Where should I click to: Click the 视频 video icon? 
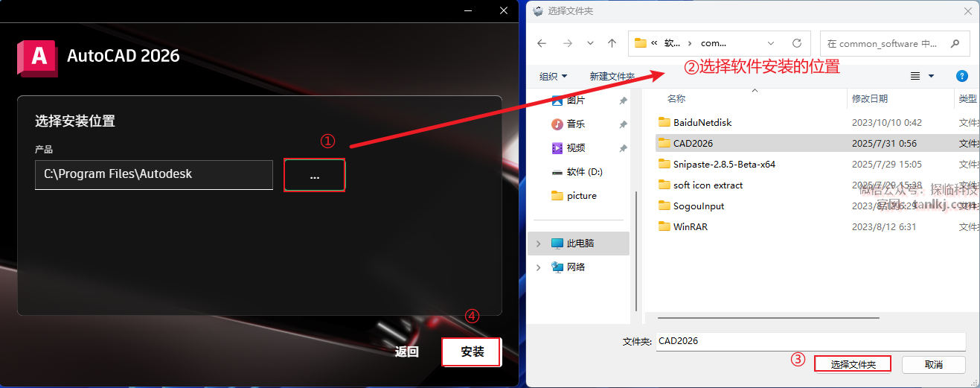click(557, 147)
